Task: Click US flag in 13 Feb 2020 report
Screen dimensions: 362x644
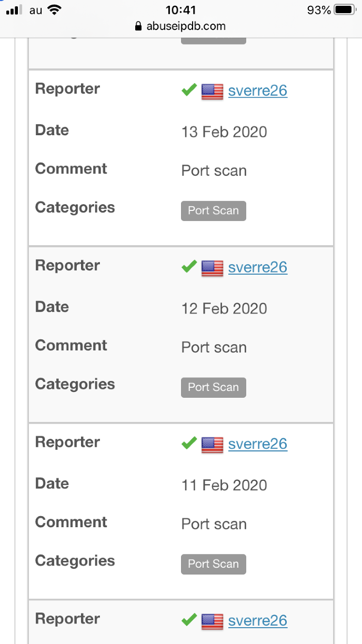Action: pos(213,92)
